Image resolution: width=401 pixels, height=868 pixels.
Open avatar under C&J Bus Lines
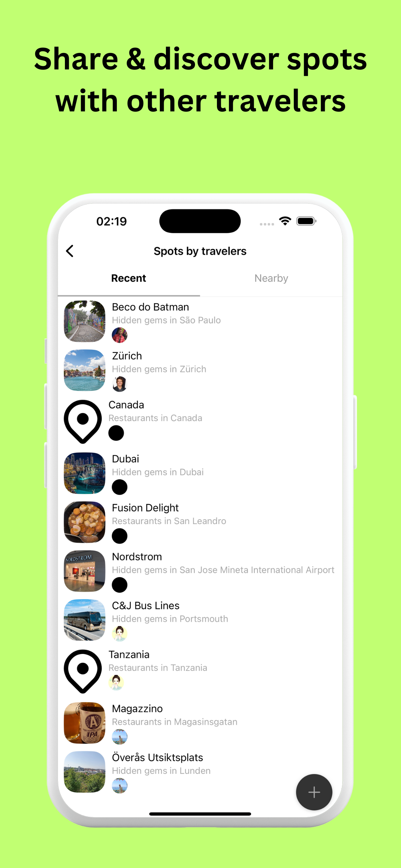tap(120, 634)
